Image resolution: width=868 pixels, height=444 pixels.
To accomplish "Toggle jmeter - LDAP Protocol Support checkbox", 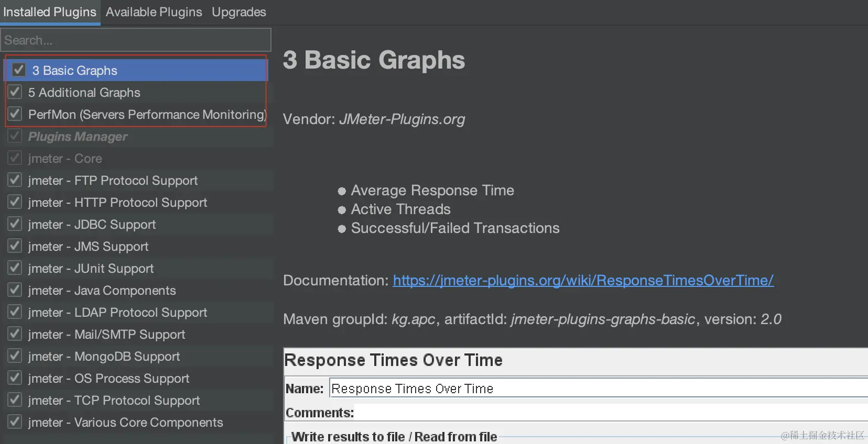I will click(x=15, y=312).
